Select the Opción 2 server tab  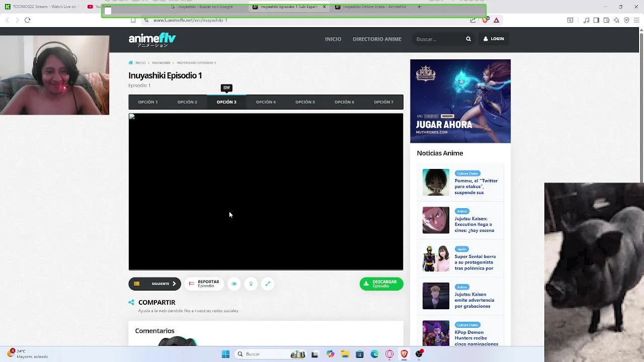(187, 102)
